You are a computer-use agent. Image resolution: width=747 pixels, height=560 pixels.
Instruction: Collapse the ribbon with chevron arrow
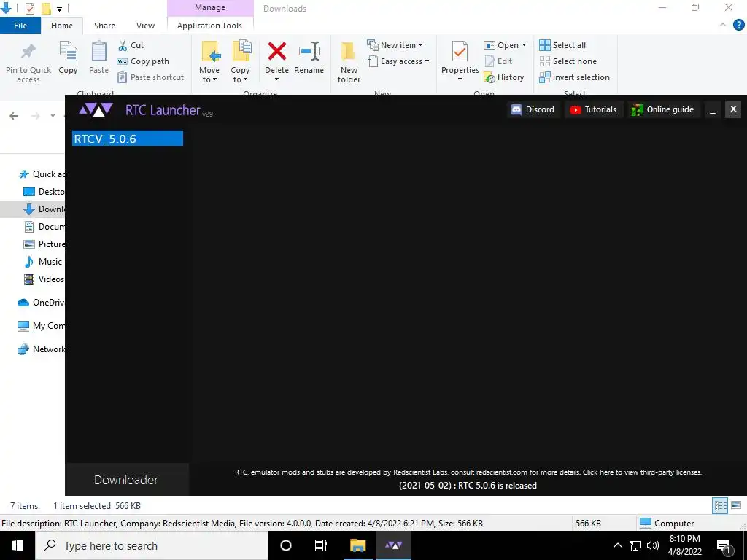pyautogui.click(x=723, y=26)
